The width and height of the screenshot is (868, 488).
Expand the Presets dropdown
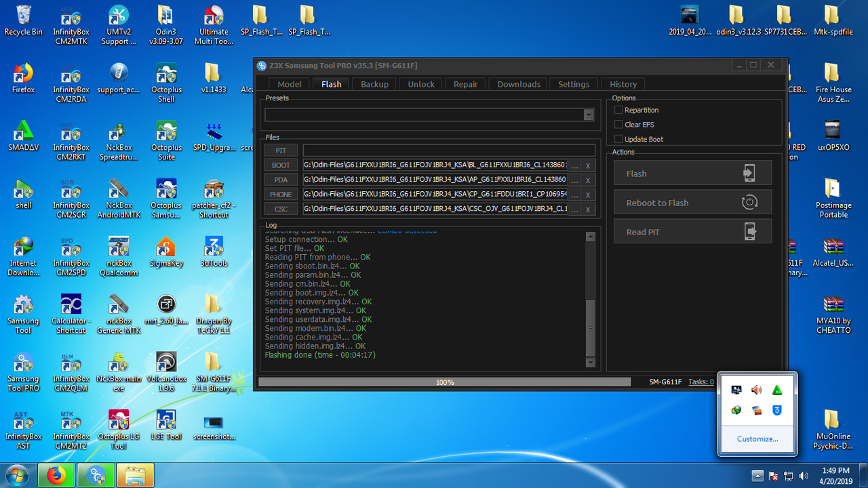(x=589, y=115)
